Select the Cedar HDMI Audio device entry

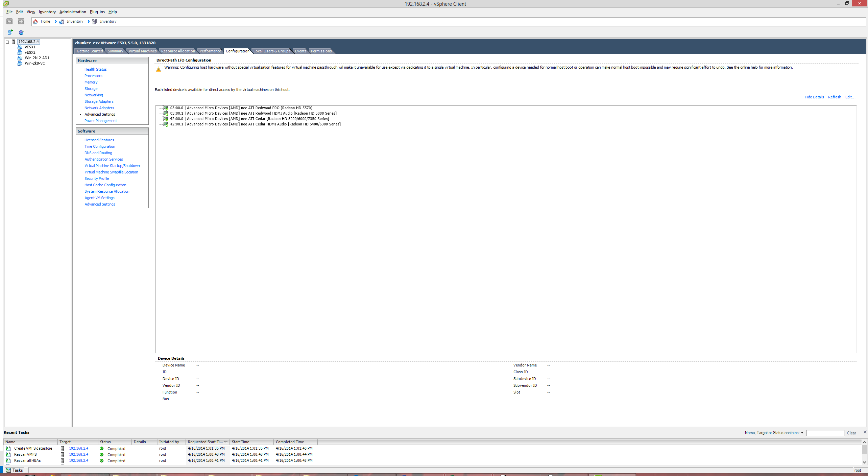point(255,124)
